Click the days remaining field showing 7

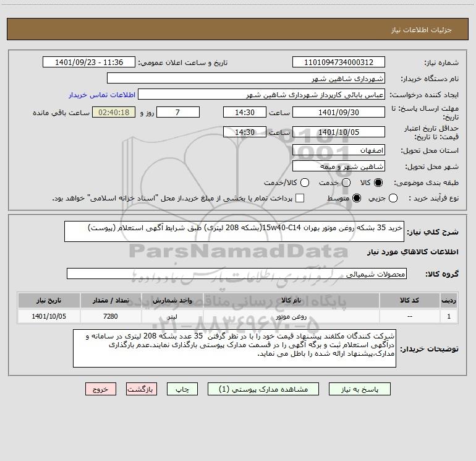(x=178, y=112)
